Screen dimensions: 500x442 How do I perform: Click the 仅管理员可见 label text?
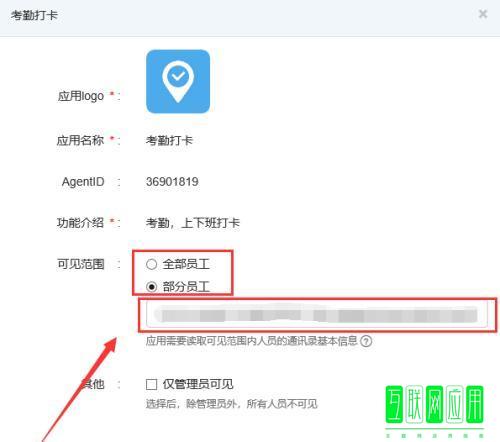pyautogui.click(x=198, y=384)
